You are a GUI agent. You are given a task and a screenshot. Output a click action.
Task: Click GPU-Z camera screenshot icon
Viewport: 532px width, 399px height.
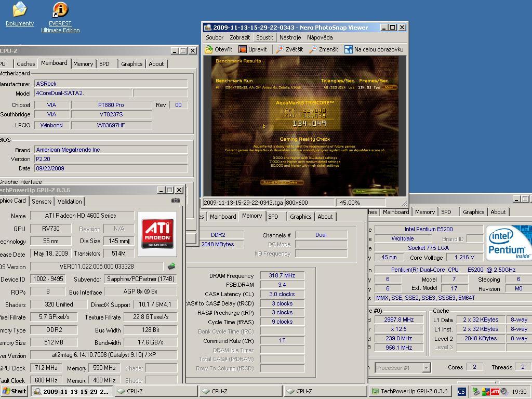point(176,201)
